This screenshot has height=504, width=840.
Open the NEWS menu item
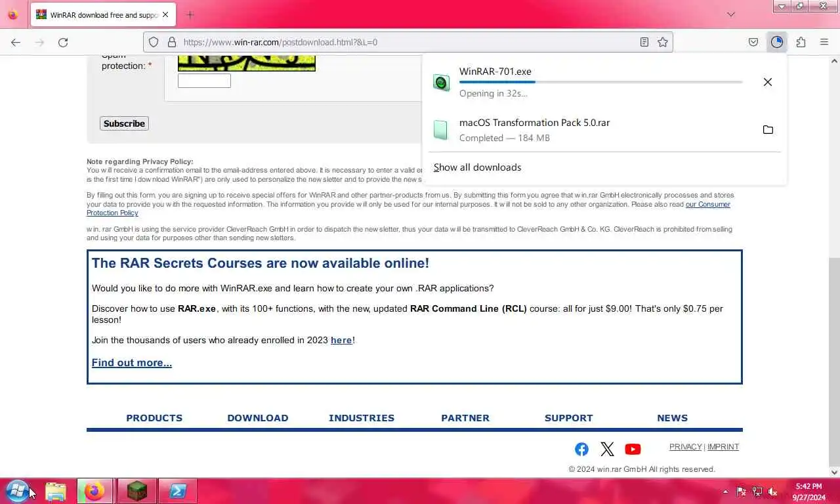(x=673, y=418)
